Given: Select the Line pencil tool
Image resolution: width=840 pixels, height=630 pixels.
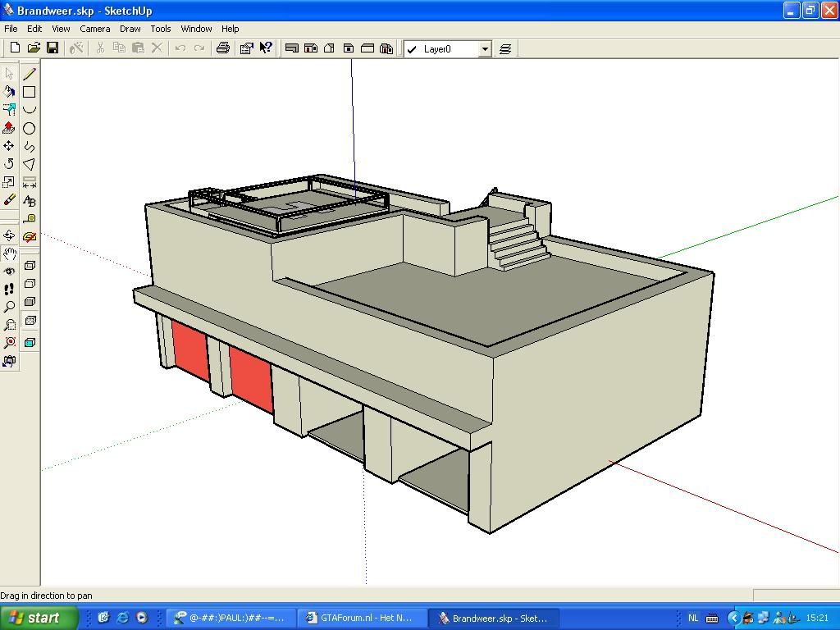Looking at the screenshot, I should point(30,74).
